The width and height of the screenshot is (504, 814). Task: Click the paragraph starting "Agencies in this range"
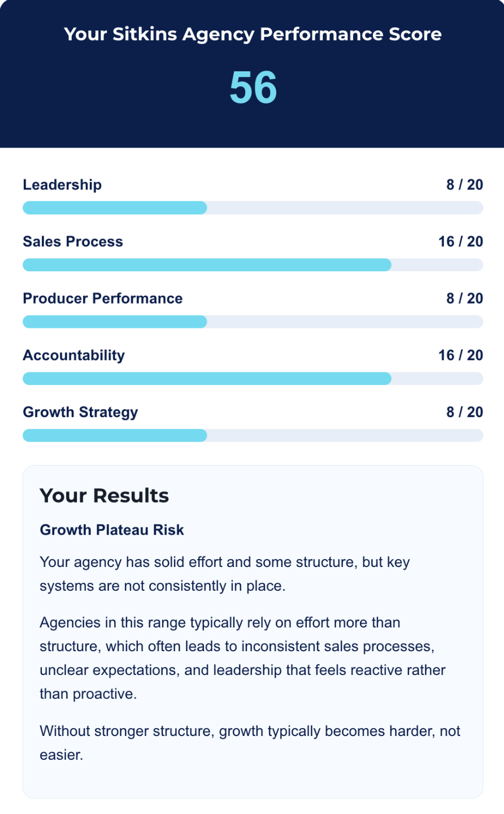(x=243, y=658)
